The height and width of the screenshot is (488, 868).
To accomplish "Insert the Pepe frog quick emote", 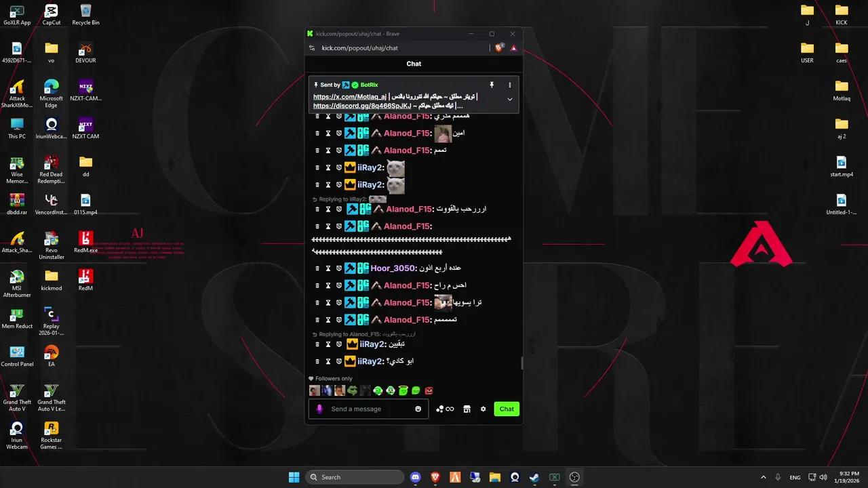I will [x=353, y=390].
